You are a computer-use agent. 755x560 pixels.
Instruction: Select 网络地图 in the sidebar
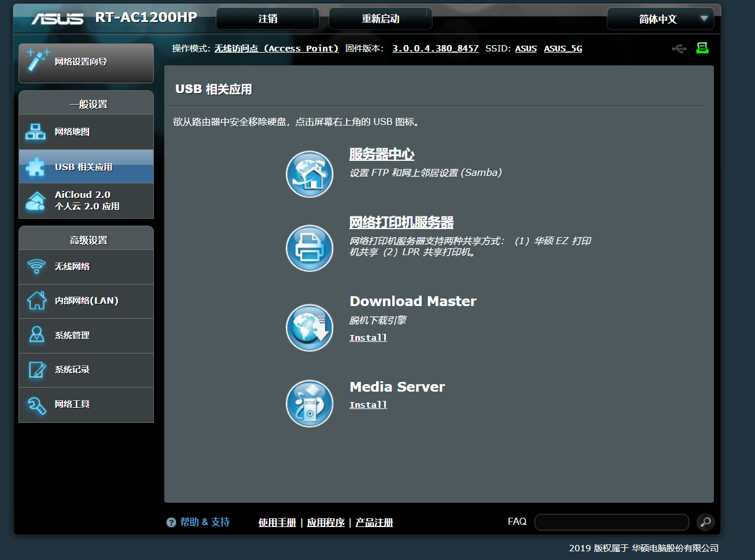[86, 132]
